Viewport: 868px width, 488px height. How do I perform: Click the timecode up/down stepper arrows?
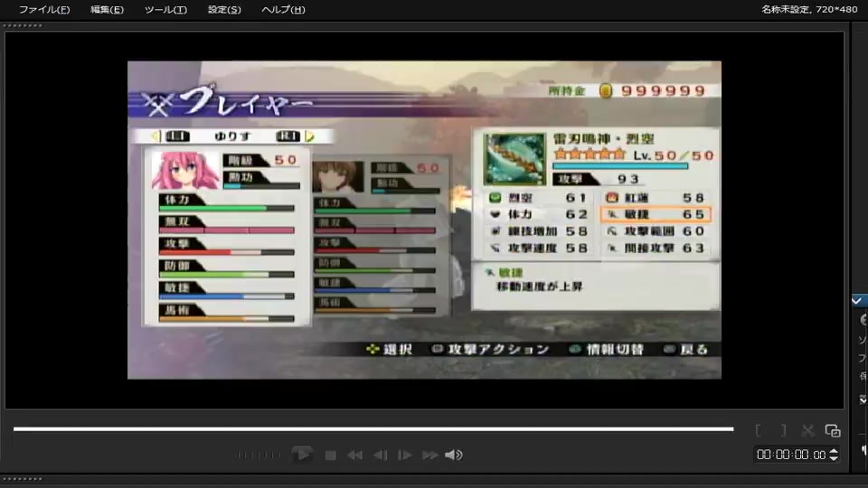tap(834, 455)
